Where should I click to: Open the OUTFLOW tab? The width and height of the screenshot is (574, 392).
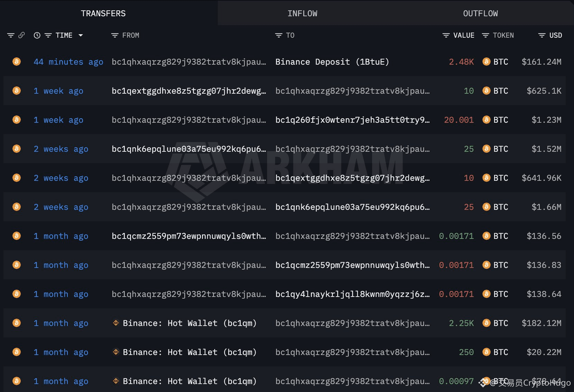click(x=480, y=13)
